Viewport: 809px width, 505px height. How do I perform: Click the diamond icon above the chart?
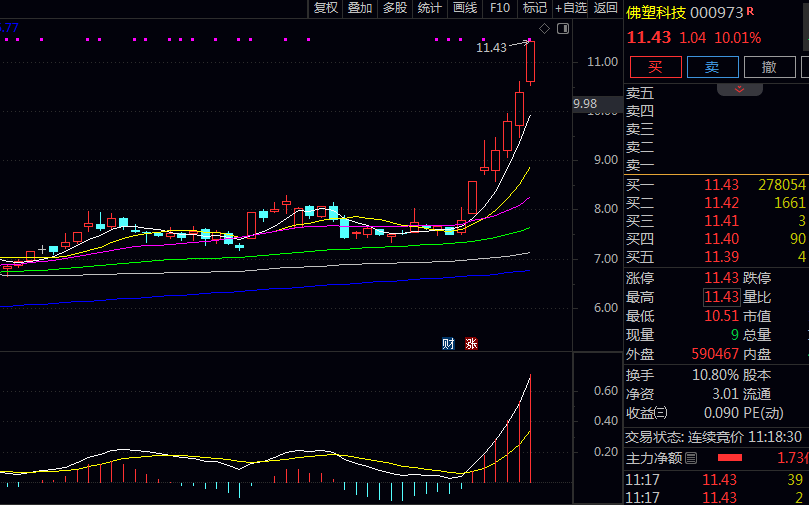[544, 28]
